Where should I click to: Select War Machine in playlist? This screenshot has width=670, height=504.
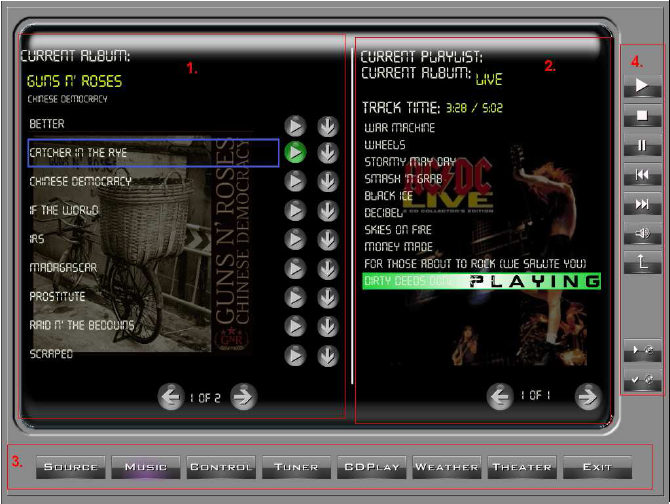(x=400, y=128)
